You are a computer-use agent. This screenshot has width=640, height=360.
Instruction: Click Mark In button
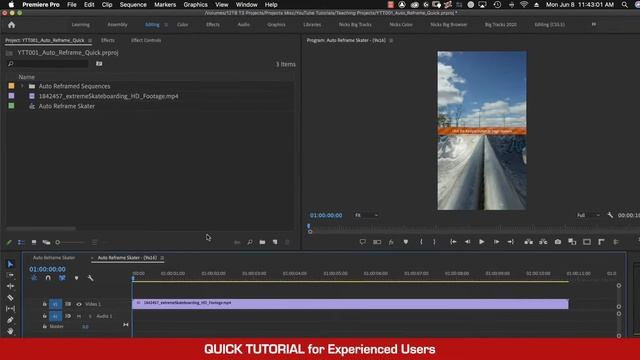point(421,242)
